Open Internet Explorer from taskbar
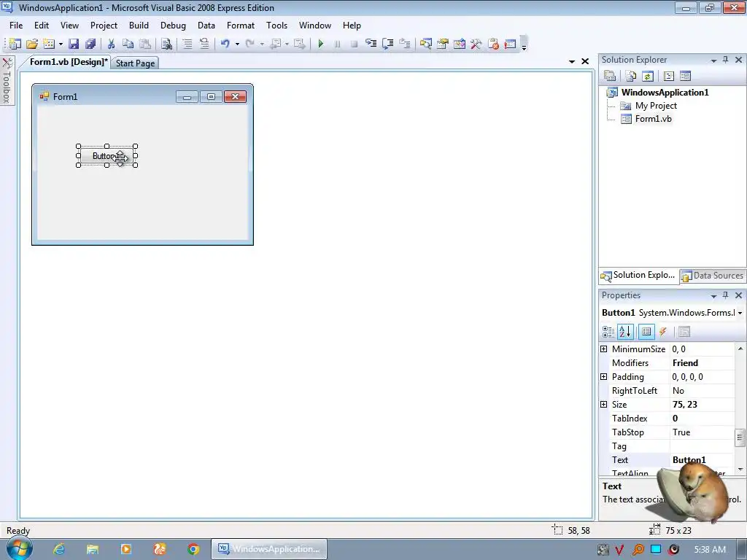 click(59, 549)
